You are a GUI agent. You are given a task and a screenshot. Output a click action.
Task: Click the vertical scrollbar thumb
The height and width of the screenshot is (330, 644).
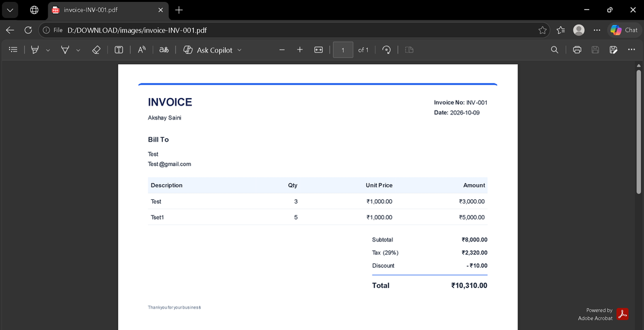pos(639,131)
